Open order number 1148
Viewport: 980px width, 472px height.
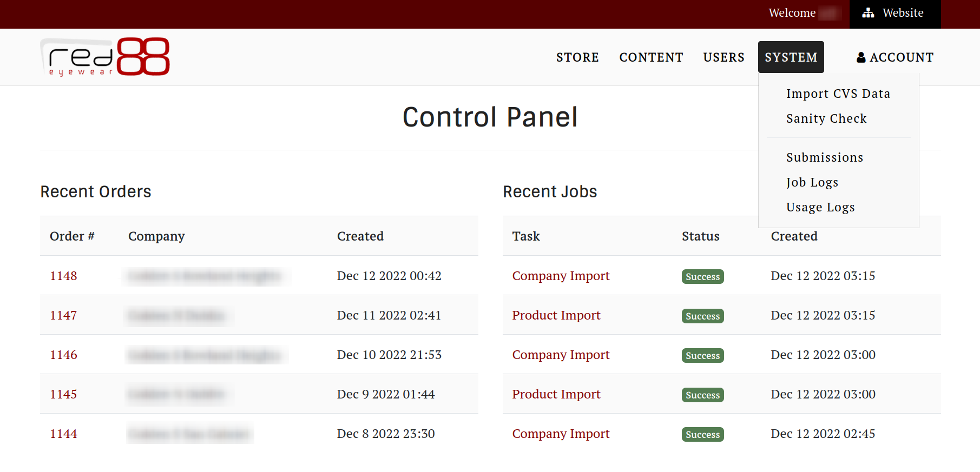[63, 276]
